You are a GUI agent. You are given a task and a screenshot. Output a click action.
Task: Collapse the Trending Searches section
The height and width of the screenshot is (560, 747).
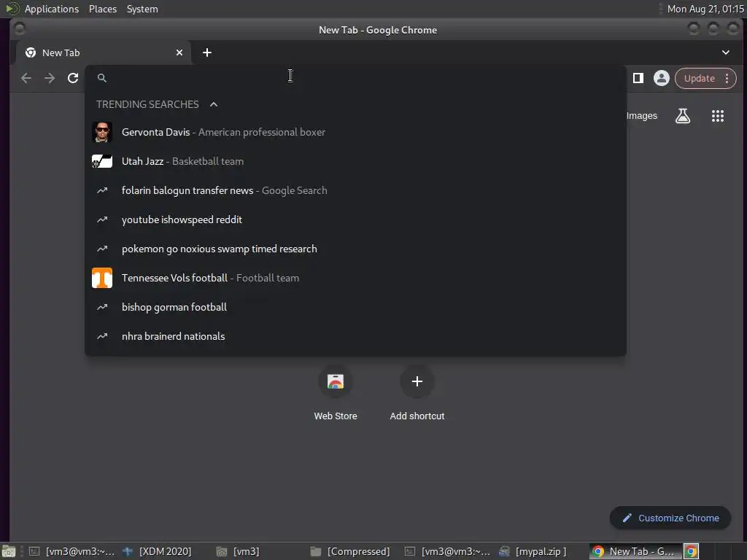coord(214,104)
